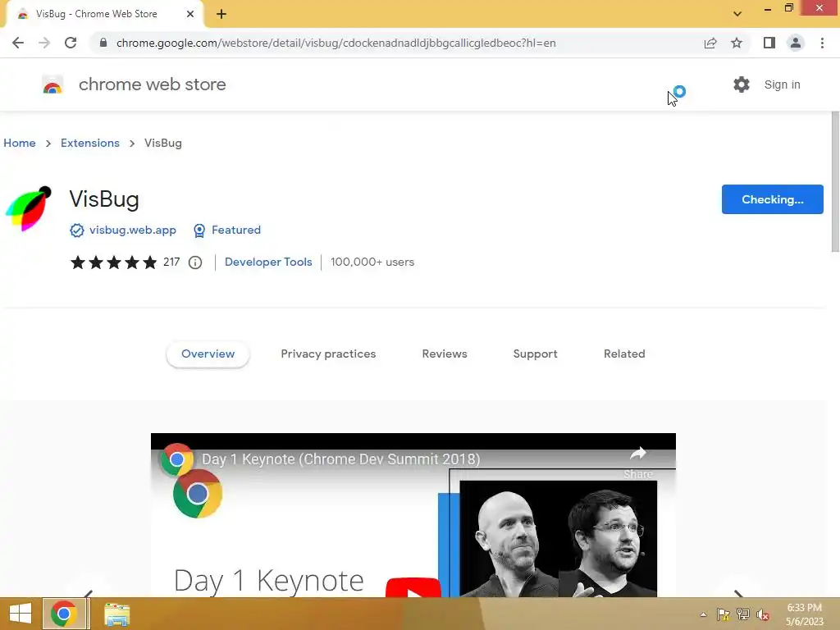This screenshot has width=840, height=630.
Task: Click the network tray icon
Action: pyautogui.click(x=743, y=614)
